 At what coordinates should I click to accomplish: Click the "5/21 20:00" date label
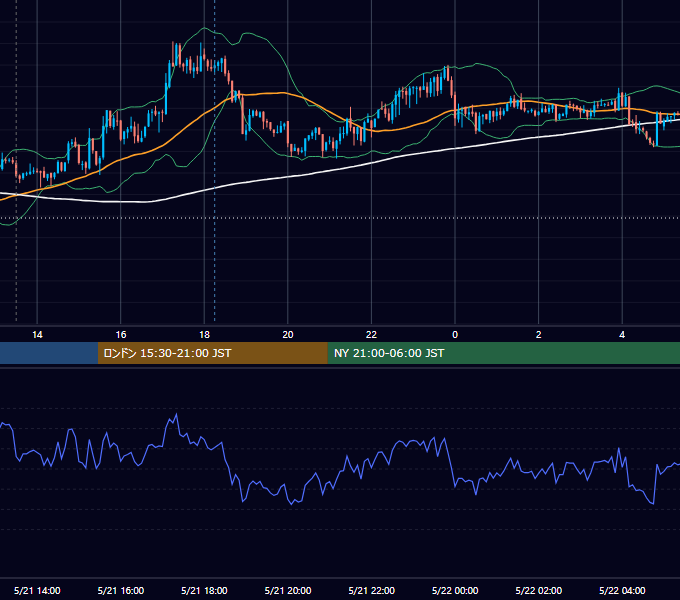click(x=288, y=590)
